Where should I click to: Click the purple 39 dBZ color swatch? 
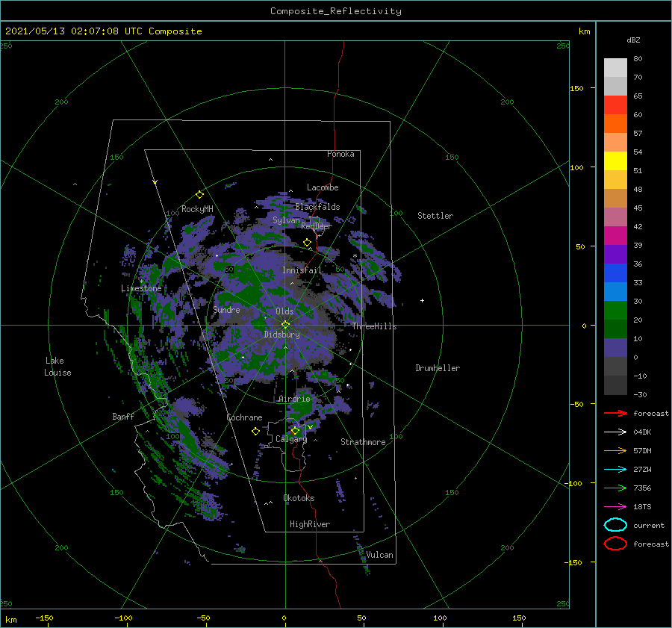(x=615, y=254)
